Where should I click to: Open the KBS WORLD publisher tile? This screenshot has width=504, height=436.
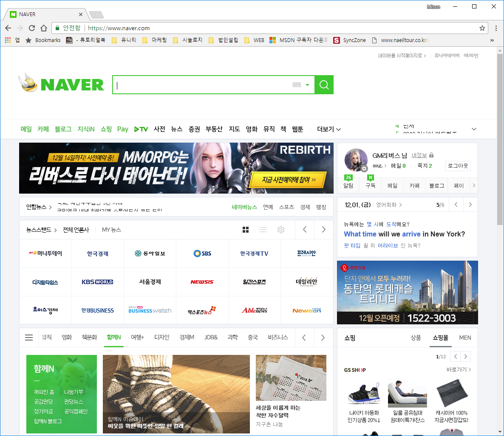click(x=97, y=282)
